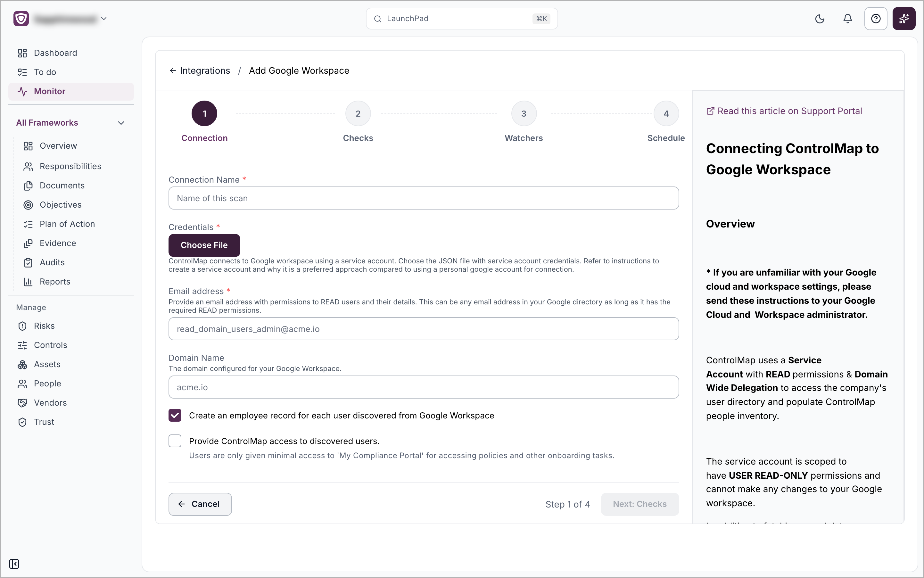Viewport: 924px width, 578px height.
Task: Enable Provide ControlMap access checkbox
Action: (x=175, y=441)
